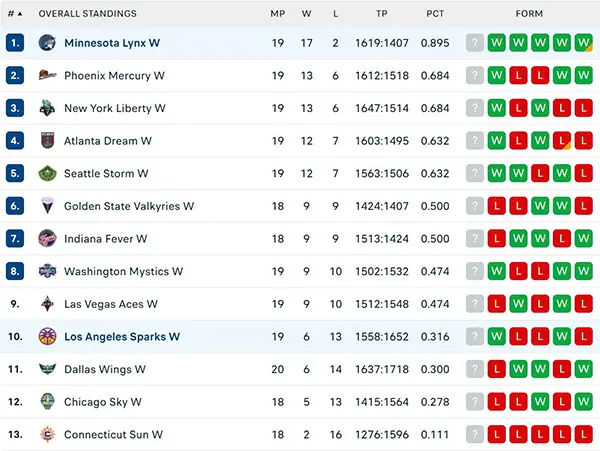
Task: Click the Atlanta Dream team logo
Action: pyautogui.click(x=47, y=140)
